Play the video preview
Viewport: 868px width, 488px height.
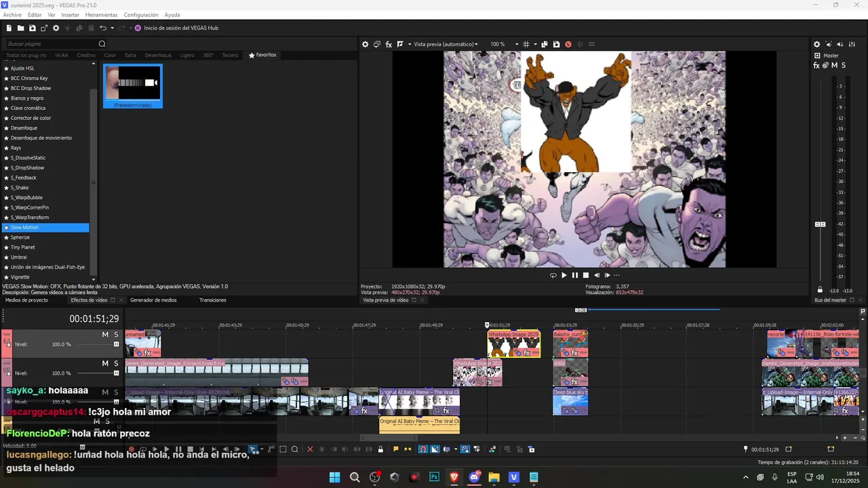564,275
